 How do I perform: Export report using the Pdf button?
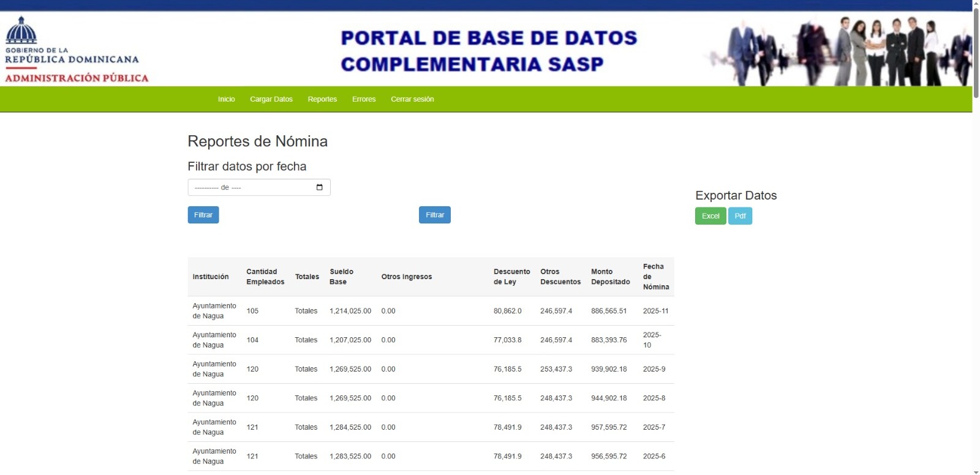[x=740, y=216]
